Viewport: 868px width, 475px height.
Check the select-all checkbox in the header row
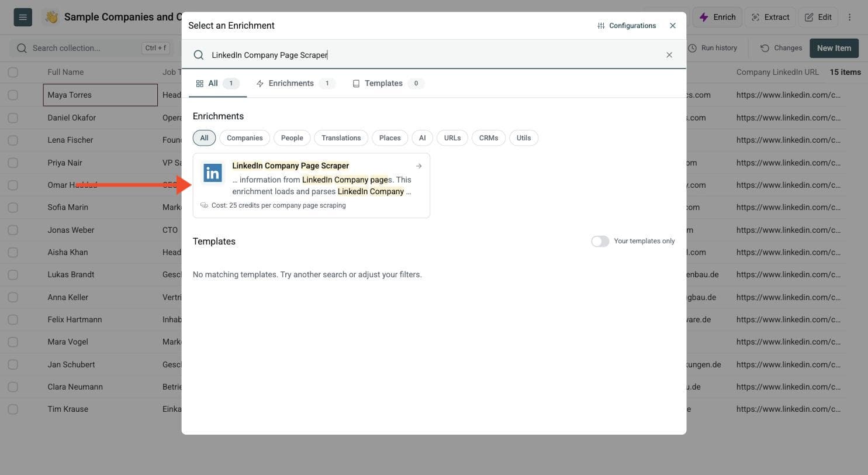tap(13, 72)
